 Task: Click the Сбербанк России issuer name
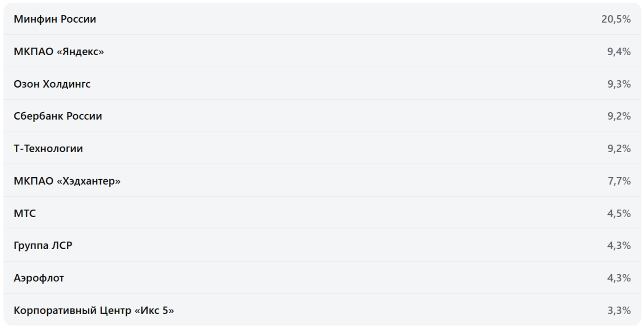click(58, 116)
